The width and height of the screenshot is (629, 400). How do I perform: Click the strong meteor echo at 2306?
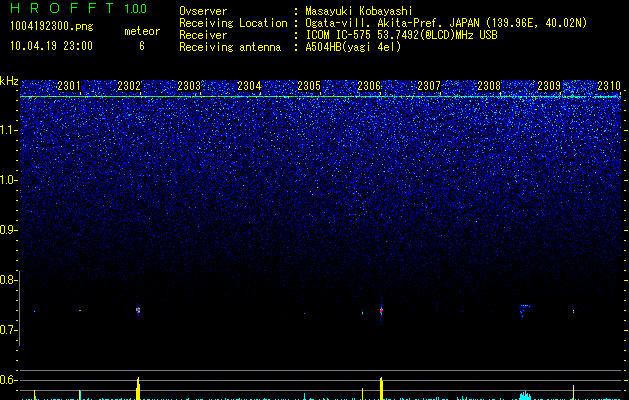pyautogui.click(x=381, y=310)
